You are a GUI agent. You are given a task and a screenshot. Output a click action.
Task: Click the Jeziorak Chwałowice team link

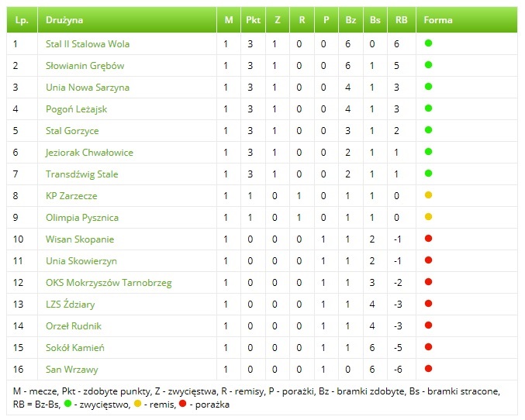pos(89,153)
